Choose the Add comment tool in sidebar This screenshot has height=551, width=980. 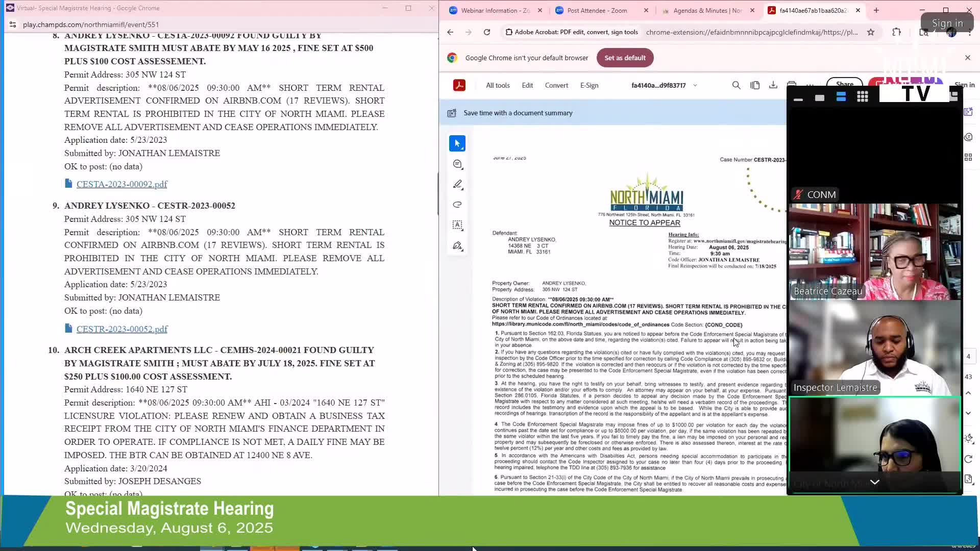[457, 164]
